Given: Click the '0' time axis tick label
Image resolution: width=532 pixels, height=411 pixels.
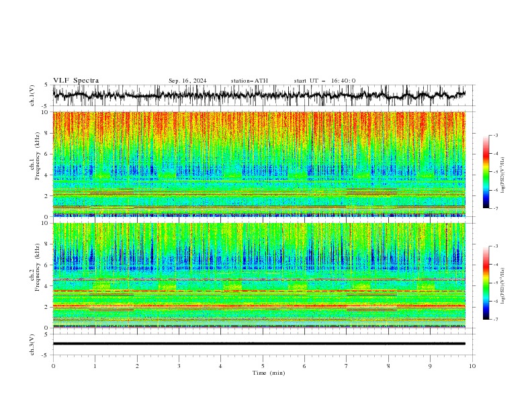Looking at the screenshot, I should tap(53, 366).
